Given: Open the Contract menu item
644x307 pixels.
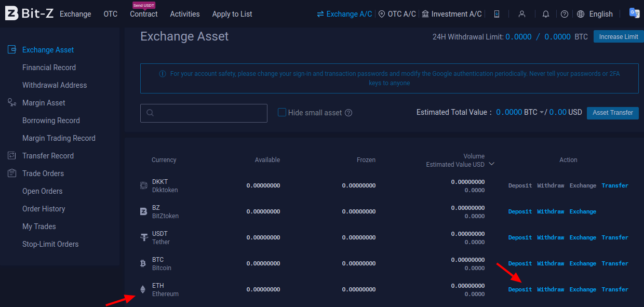Looking at the screenshot, I should tap(144, 14).
